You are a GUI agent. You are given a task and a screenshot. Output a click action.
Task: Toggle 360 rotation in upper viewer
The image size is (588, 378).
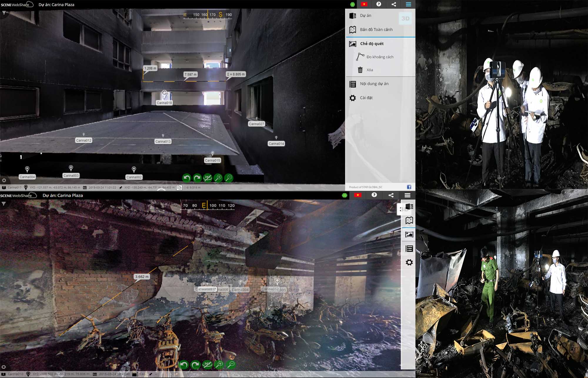point(208,178)
